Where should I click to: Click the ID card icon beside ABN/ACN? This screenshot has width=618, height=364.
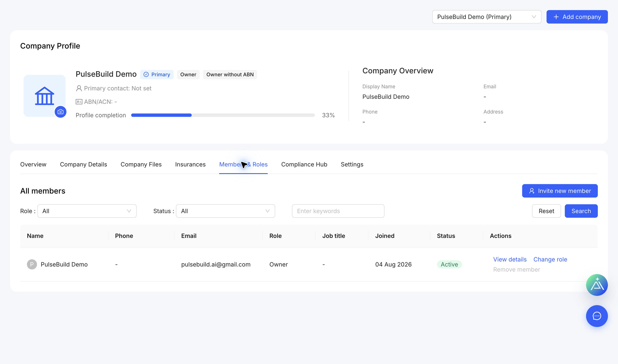[79, 102]
